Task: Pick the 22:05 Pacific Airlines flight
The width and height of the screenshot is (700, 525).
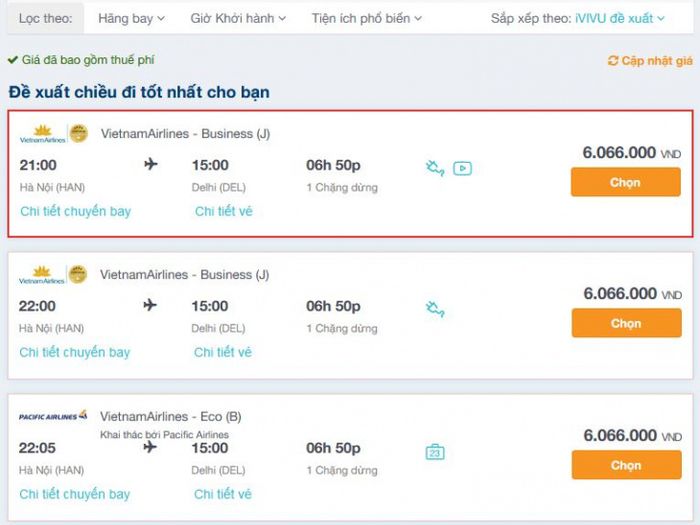Action: (626, 465)
